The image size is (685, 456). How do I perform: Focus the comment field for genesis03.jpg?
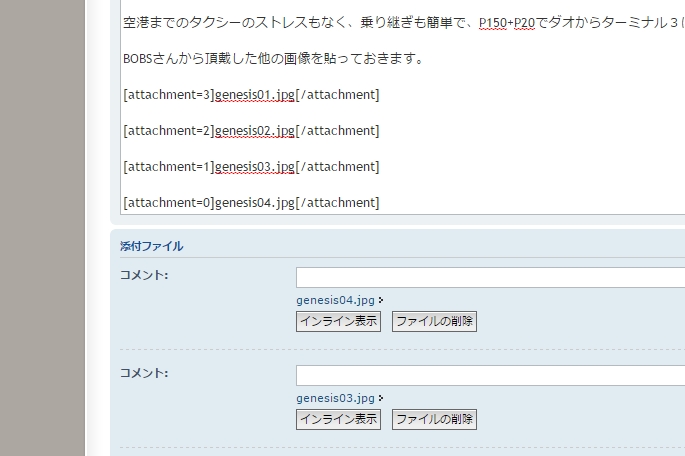coord(490,375)
